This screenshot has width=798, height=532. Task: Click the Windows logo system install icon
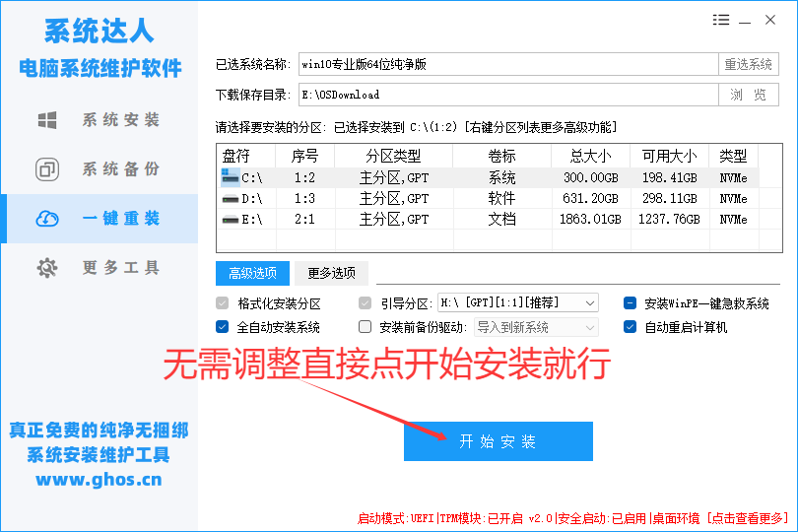pos(46,120)
